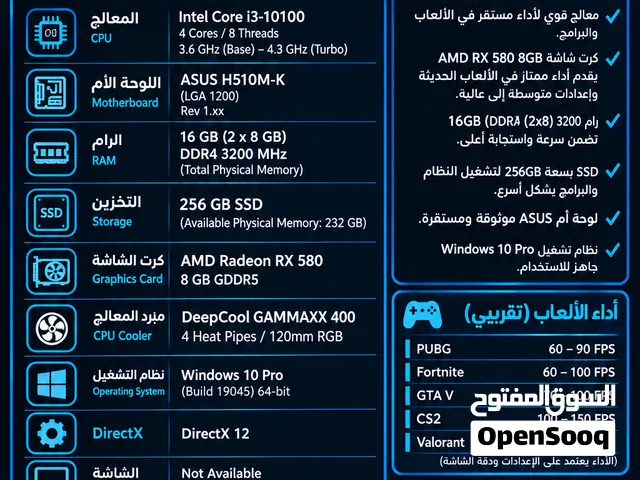Screen dimensions: 640x480
Task: Click the RAM label
Action: click(104, 160)
